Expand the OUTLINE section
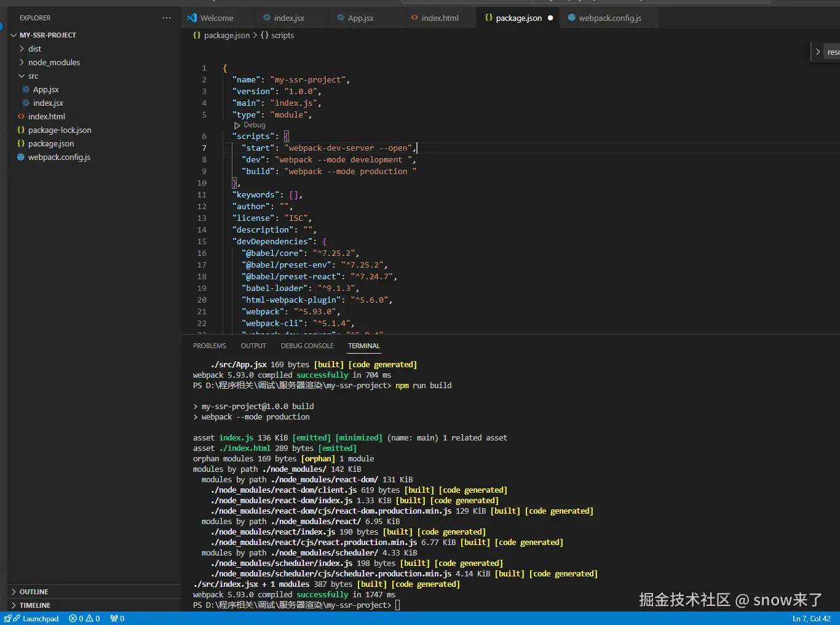840x625 pixels. tap(34, 591)
